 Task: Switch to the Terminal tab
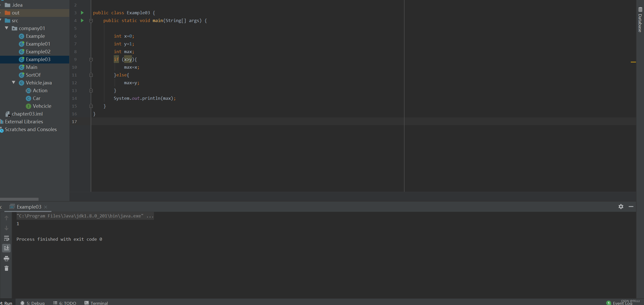click(x=95, y=303)
